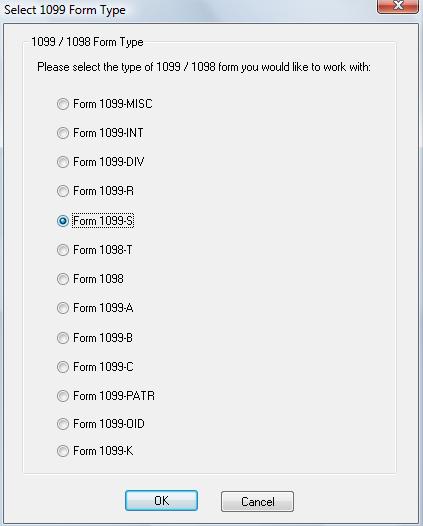Choose Form 1099-INT option
The width and height of the screenshot is (423, 526).
[x=63, y=133]
